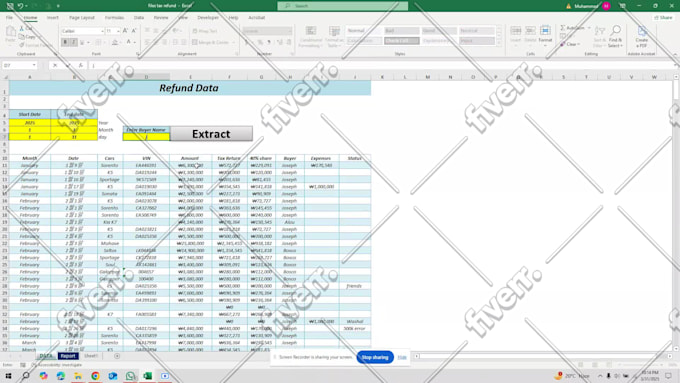Image resolution: width=680 pixels, height=383 pixels.
Task: Open the Merge & Center dropdown arrow
Action: pos(233,43)
